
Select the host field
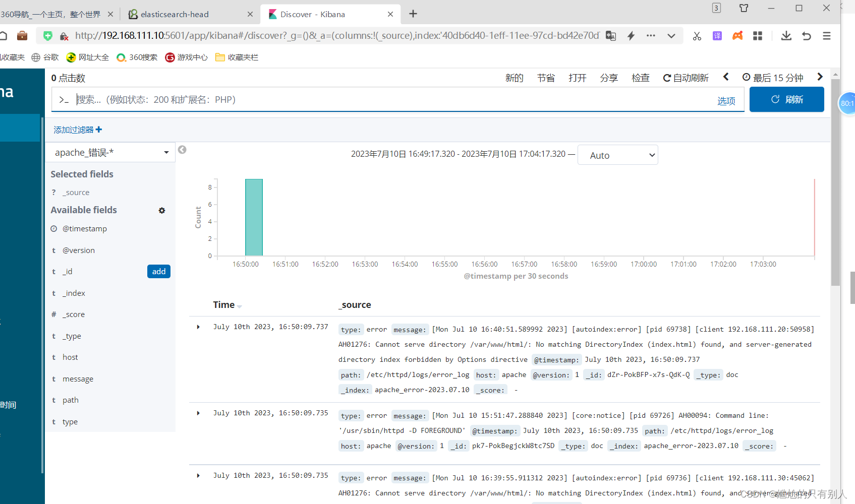coord(70,357)
